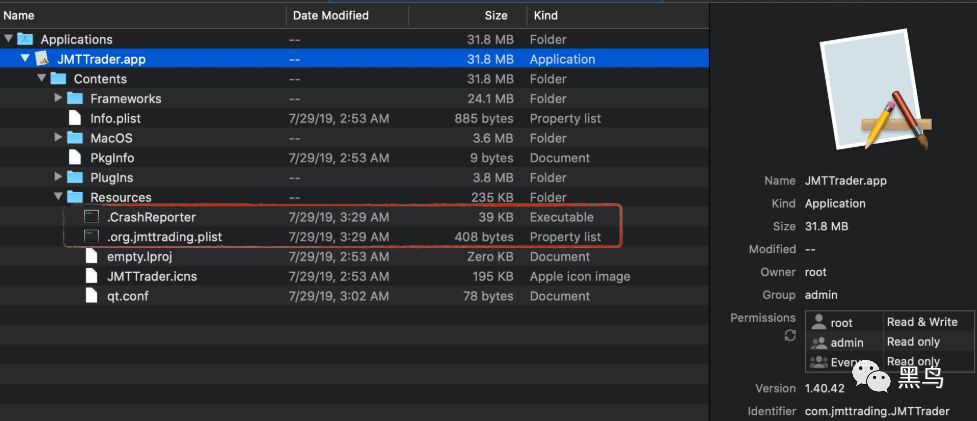Click the Applications folder icon

[25, 39]
